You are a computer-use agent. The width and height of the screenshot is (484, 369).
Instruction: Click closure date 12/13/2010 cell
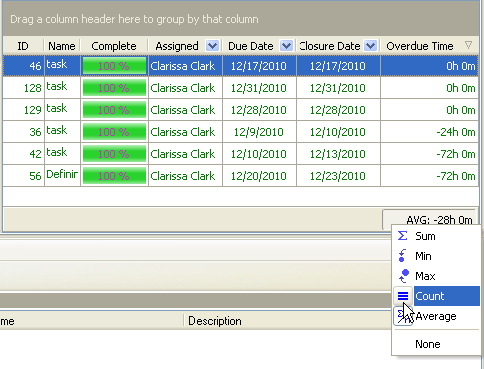pos(338,154)
